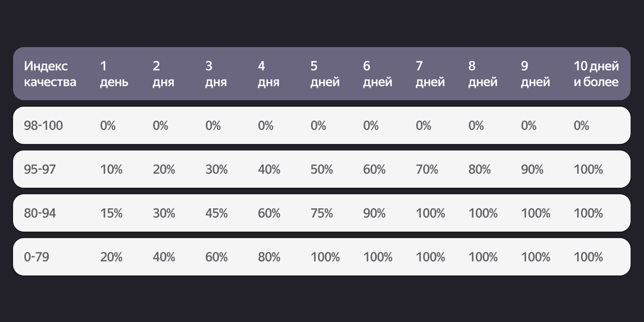Select the 15% cell in row 80-94

(x=111, y=213)
